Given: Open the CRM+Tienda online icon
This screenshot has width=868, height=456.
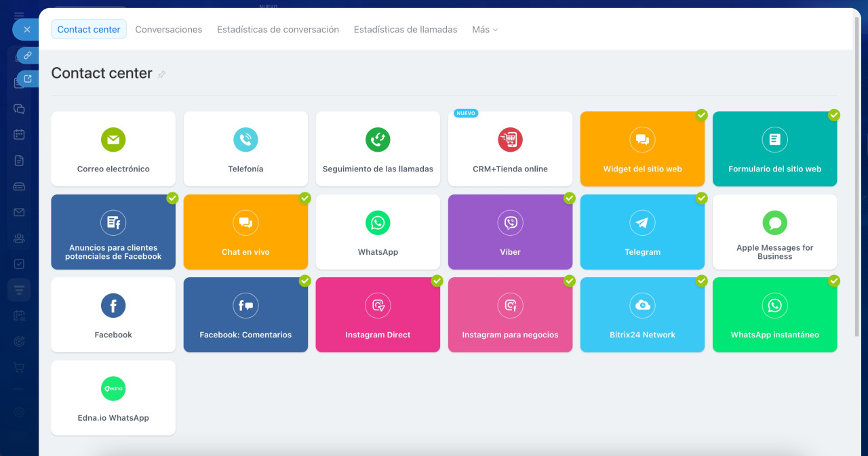Looking at the screenshot, I should pyautogui.click(x=510, y=140).
